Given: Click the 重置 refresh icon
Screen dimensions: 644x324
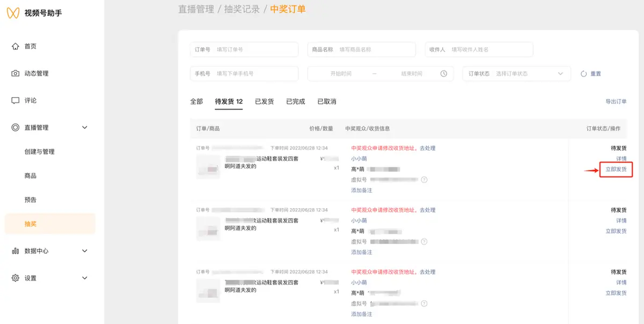Looking at the screenshot, I should click(x=583, y=73).
